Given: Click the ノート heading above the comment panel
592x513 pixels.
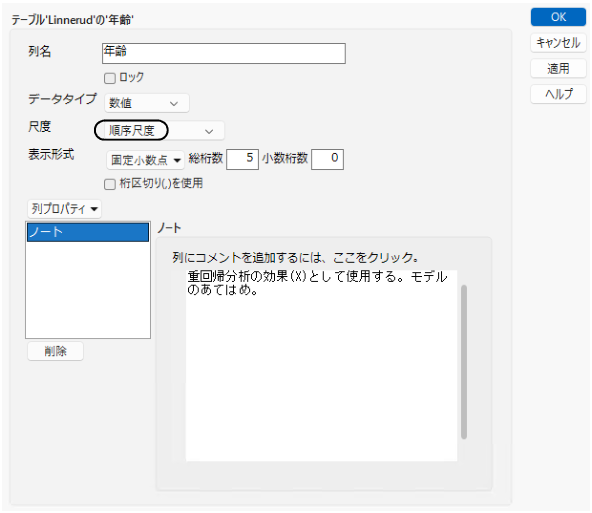Looking at the screenshot, I should [169, 228].
